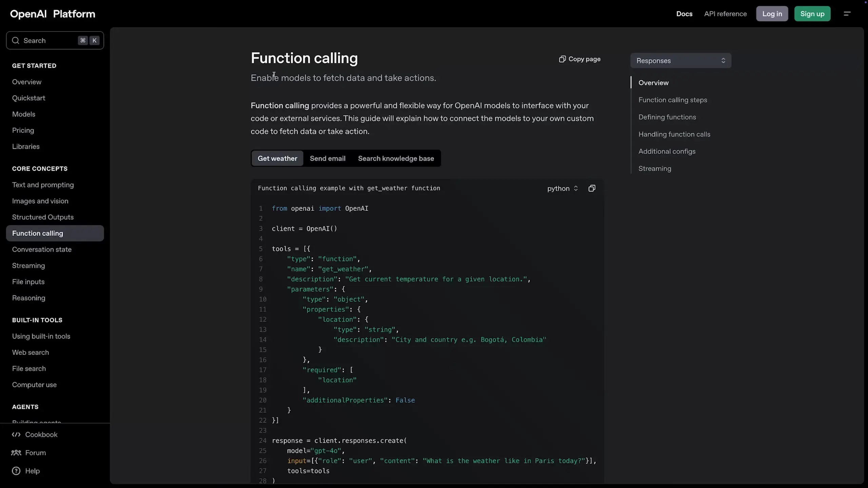Click the Sign up button
Image resolution: width=868 pixels, height=488 pixels.
812,14
